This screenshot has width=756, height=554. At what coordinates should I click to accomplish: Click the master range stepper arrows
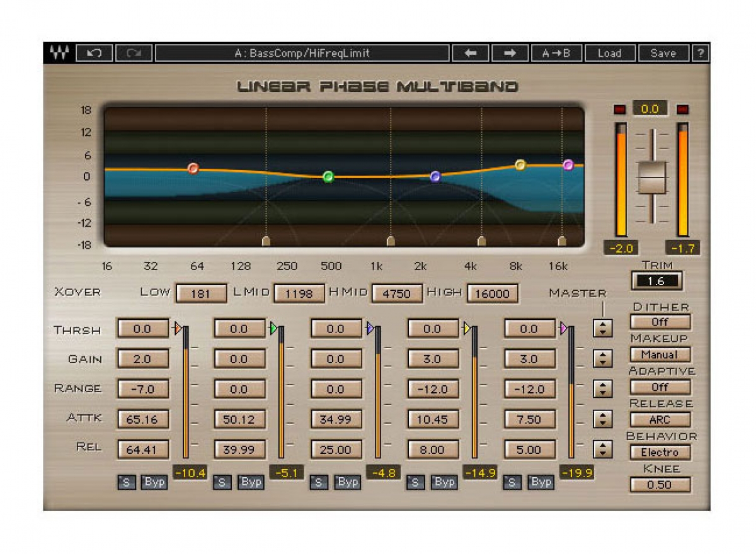[x=603, y=389]
